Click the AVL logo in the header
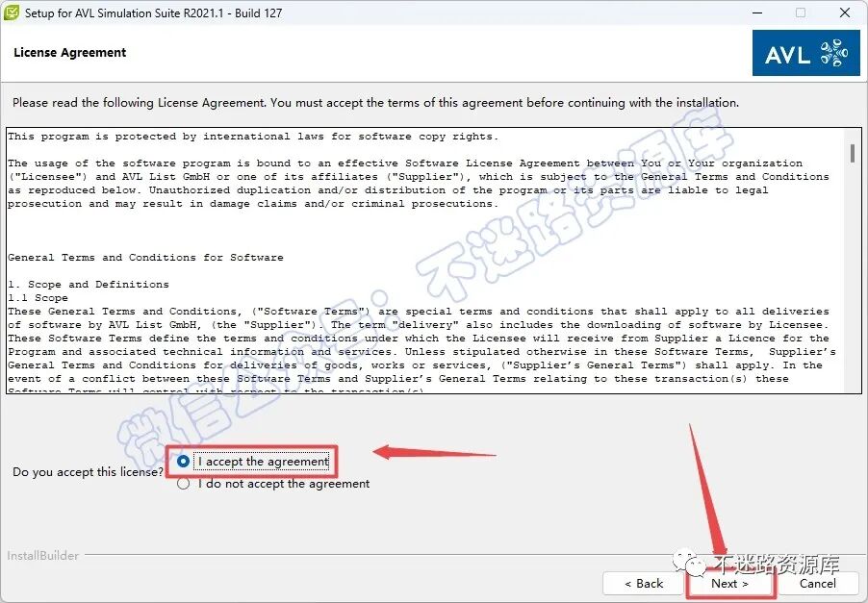The height and width of the screenshot is (603, 868). point(806,53)
